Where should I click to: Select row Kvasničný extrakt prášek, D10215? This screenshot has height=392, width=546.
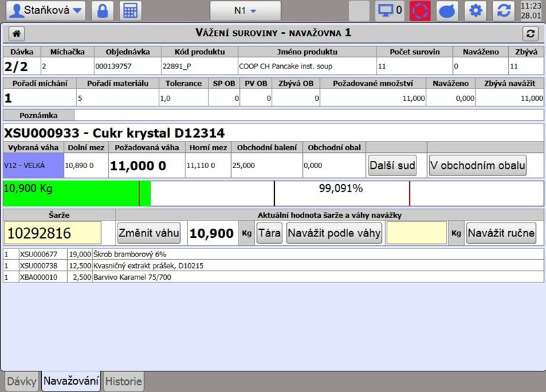(x=274, y=266)
